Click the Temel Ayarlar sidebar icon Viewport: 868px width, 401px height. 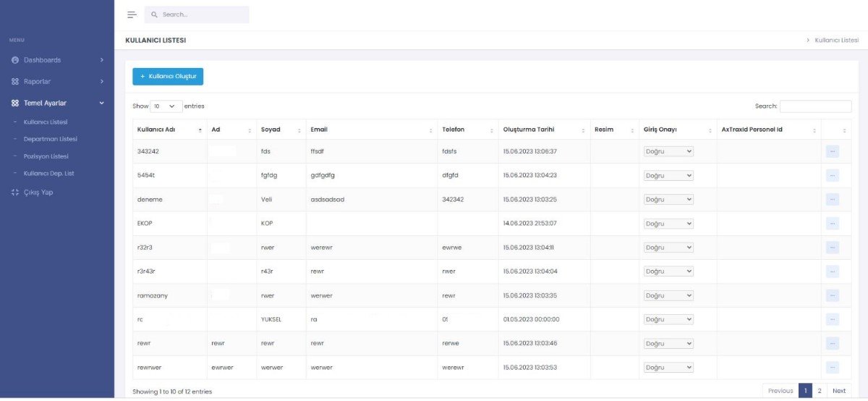[15, 104]
